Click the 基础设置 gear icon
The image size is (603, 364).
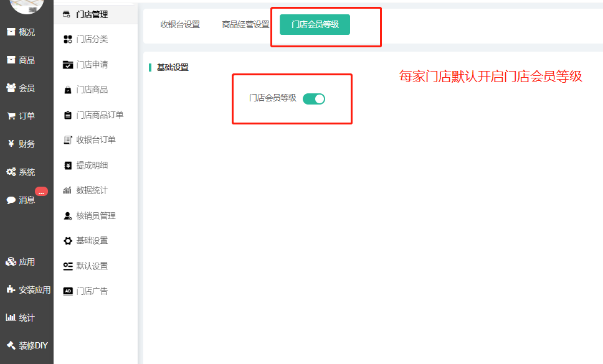[x=68, y=241]
